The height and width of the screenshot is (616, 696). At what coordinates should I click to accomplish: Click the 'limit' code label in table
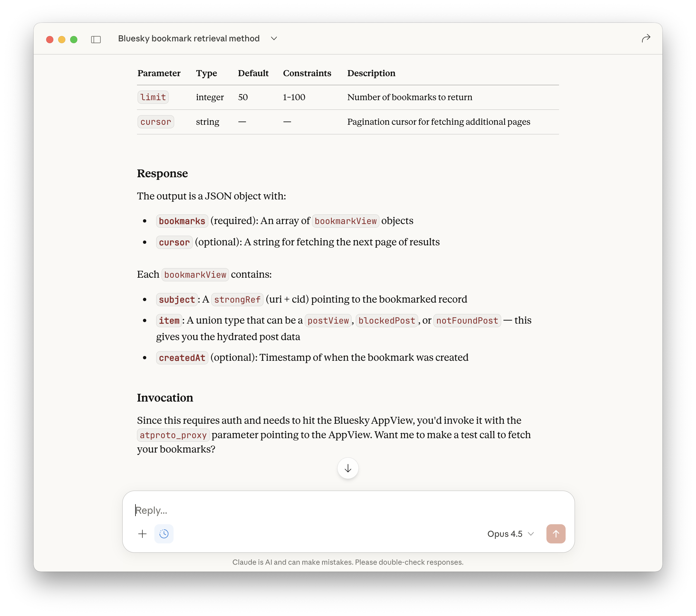coord(153,97)
